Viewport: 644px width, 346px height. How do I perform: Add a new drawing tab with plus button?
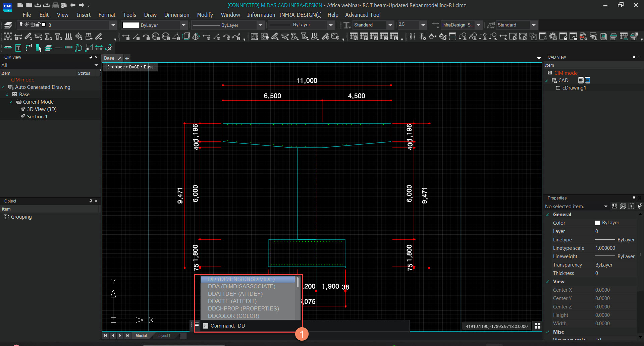[x=127, y=58]
